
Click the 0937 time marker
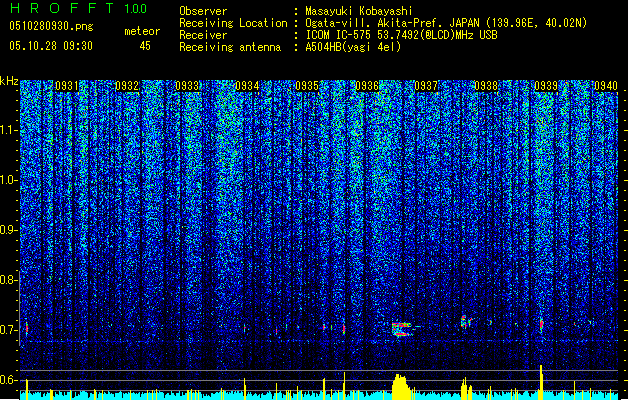(426, 86)
